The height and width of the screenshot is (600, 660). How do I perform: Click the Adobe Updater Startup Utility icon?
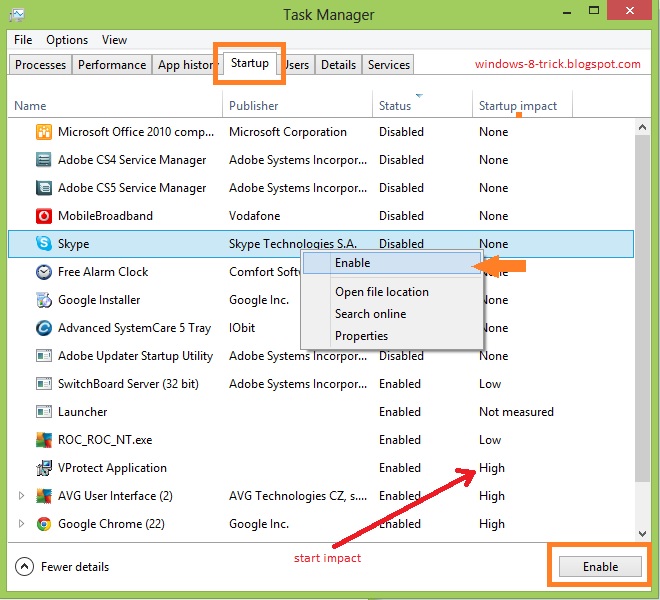click(44, 356)
